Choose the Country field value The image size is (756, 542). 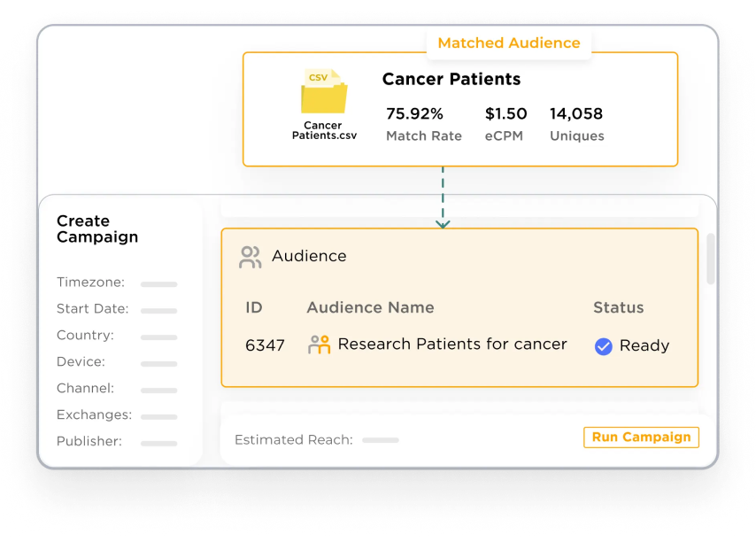point(159,337)
